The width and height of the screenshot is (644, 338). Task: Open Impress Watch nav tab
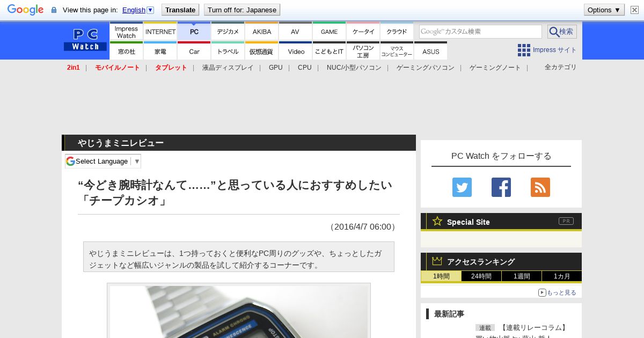(126, 32)
